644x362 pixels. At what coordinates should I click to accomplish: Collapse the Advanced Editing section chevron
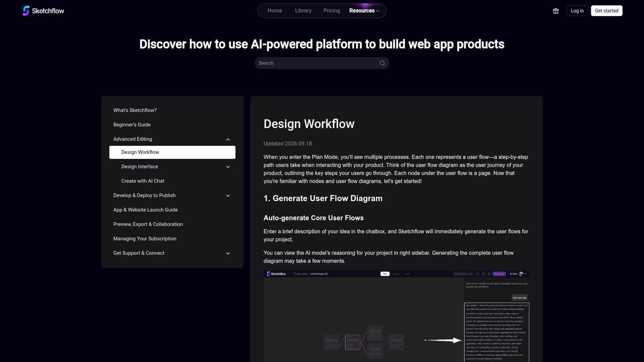228,139
